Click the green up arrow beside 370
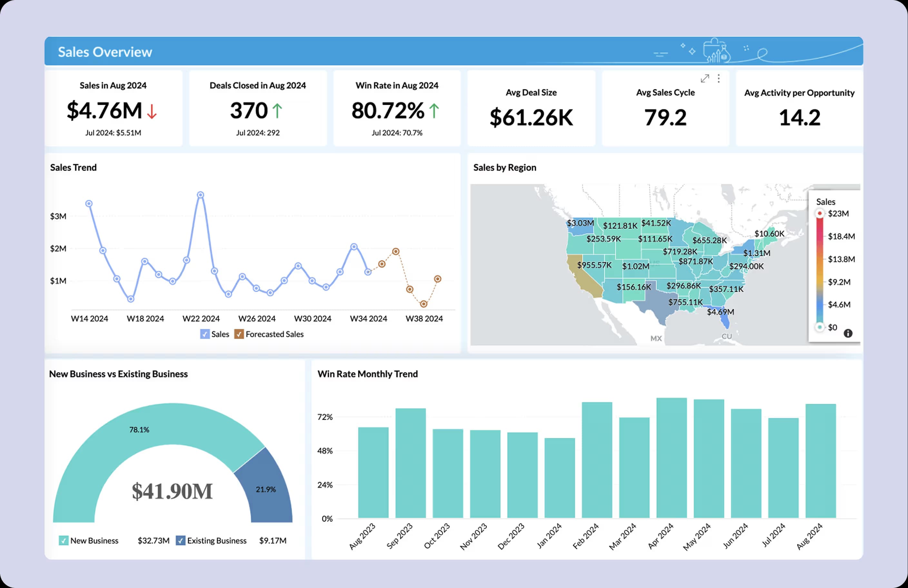 pos(277,111)
